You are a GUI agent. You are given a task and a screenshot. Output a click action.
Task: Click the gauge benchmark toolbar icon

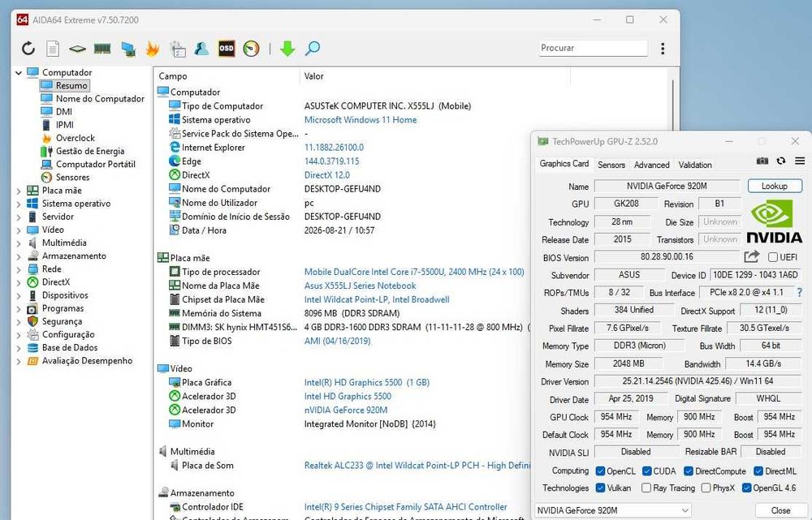click(x=251, y=49)
